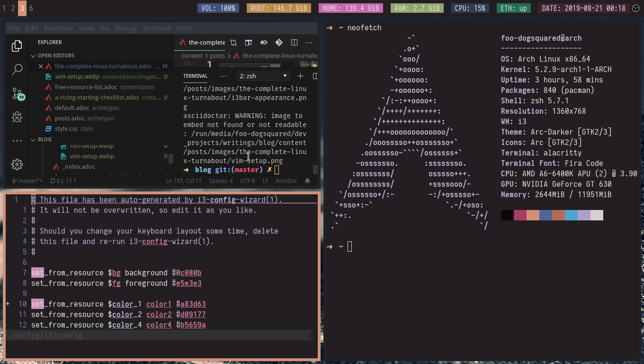Click the clock icon in i3 bar

tap(635, 8)
